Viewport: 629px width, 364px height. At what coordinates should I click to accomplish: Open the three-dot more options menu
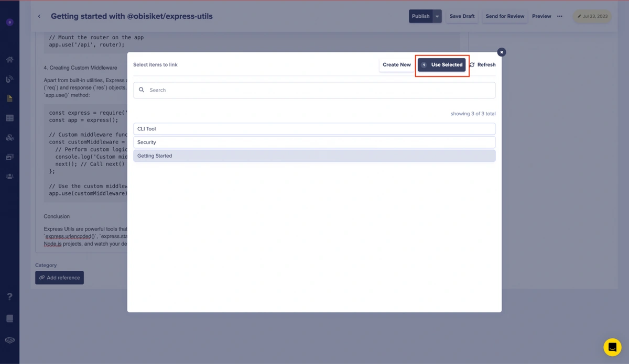coord(560,16)
